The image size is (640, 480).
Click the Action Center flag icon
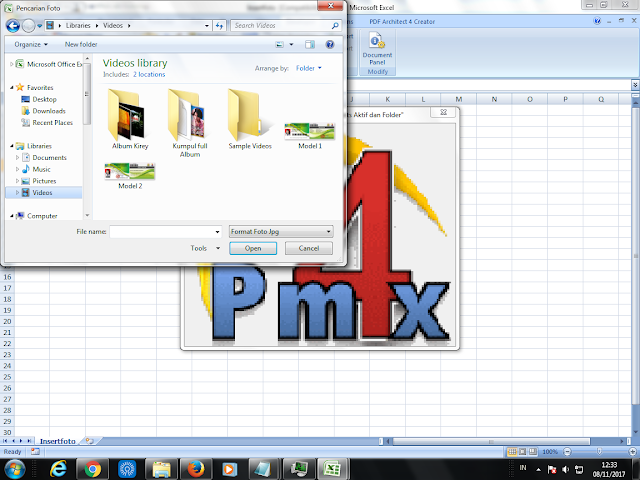pyautogui.click(x=552, y=469)
